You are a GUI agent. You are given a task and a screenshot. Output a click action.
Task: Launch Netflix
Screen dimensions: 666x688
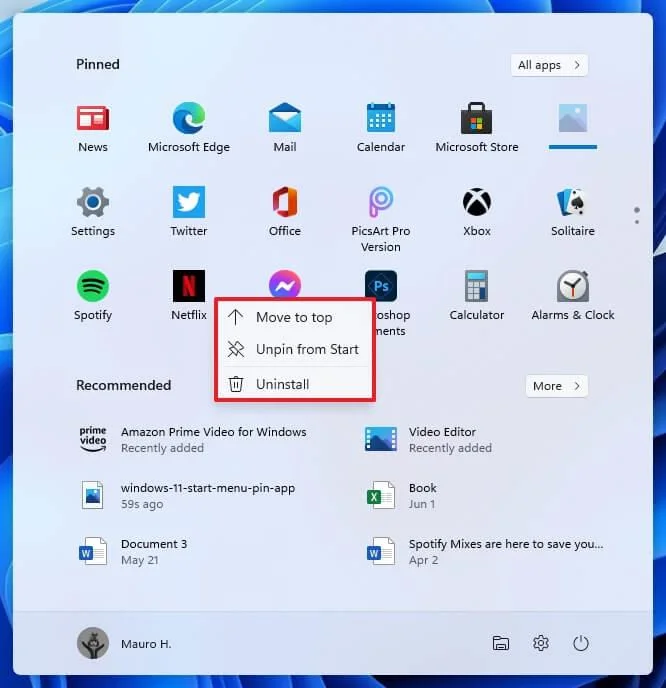(189, 295)
